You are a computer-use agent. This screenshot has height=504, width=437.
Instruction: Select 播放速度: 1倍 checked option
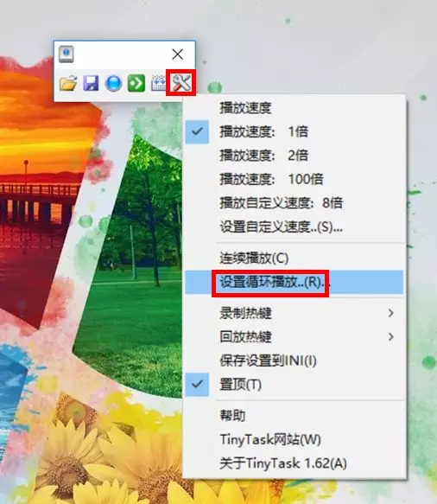click(294, 131)
